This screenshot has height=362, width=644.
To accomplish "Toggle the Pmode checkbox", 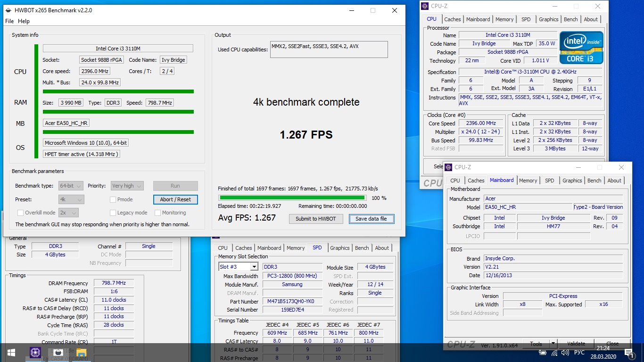I will point(113,199).
